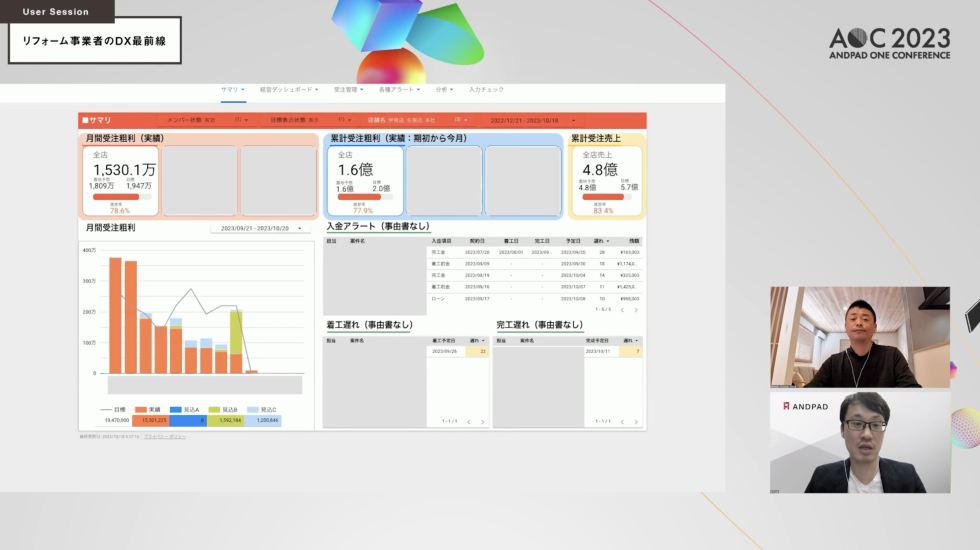Image resolution: width=980 pixels, height=550 pixels.
Task: Open the 2022/12/21 - 2023/10/18 date range picker
Action: 532,120
